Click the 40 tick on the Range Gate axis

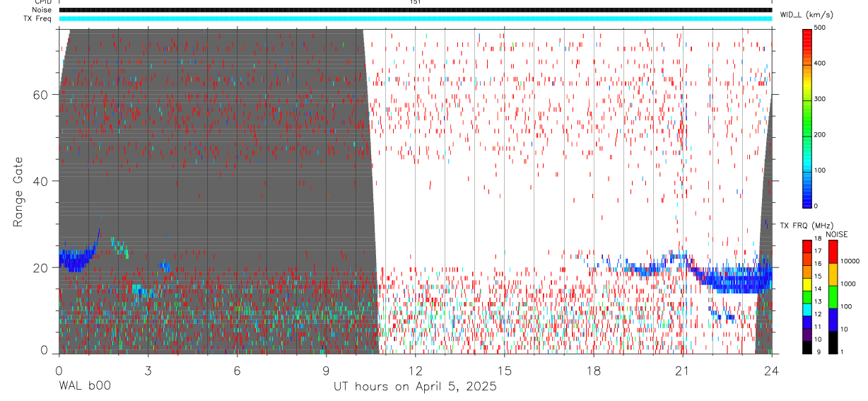click(40, 181)
